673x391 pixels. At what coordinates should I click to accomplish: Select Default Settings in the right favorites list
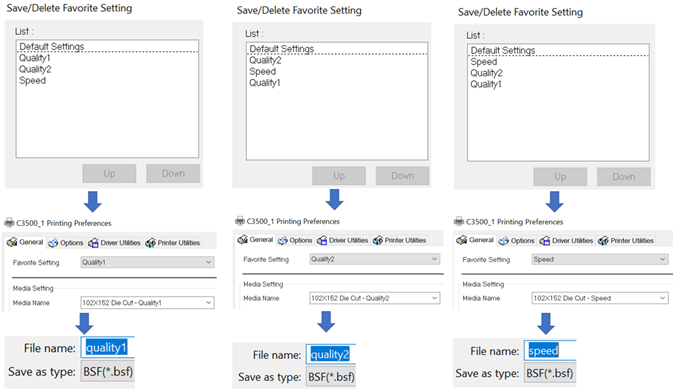[503, 50]
